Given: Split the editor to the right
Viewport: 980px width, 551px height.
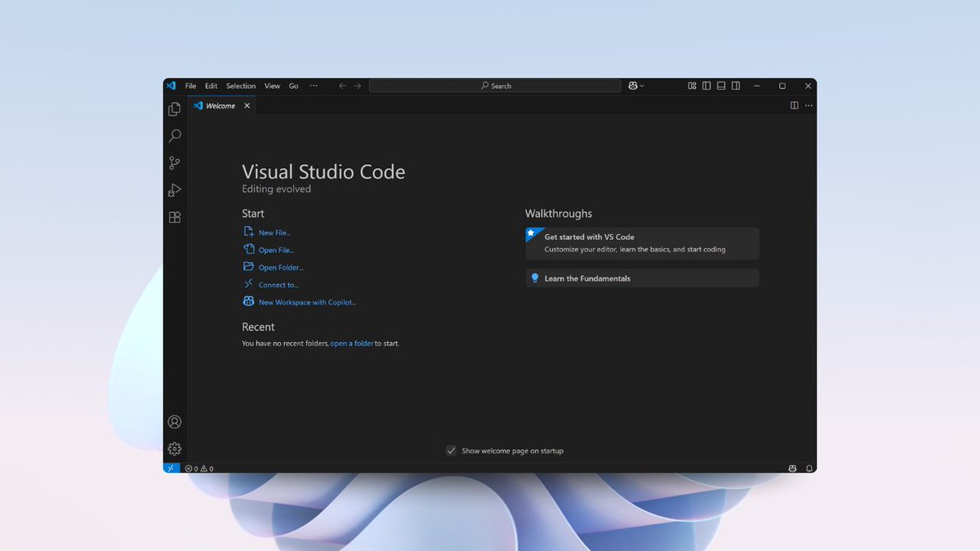Looking at the screenshot, I should [x=794, y=105].
